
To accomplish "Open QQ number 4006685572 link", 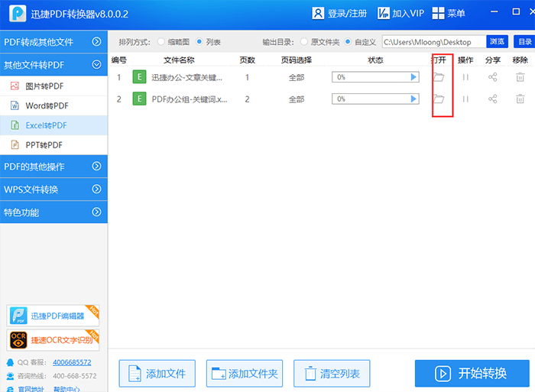I will (x=72, y=362).
